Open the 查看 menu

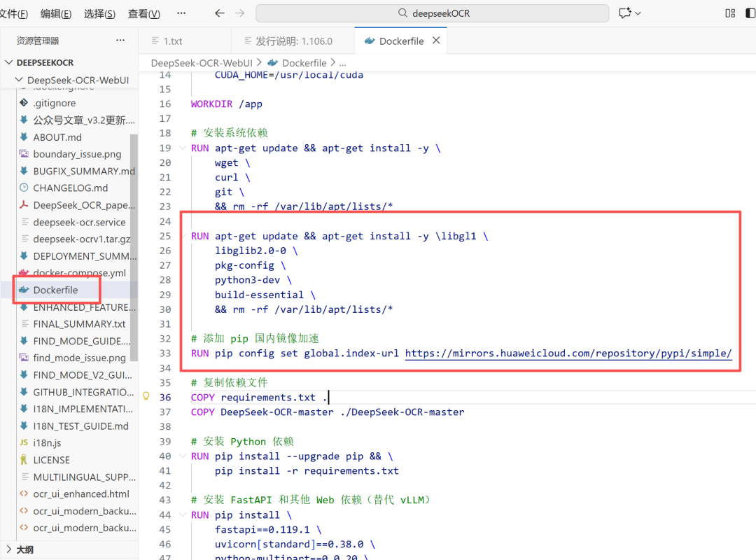tap(143, 13)
